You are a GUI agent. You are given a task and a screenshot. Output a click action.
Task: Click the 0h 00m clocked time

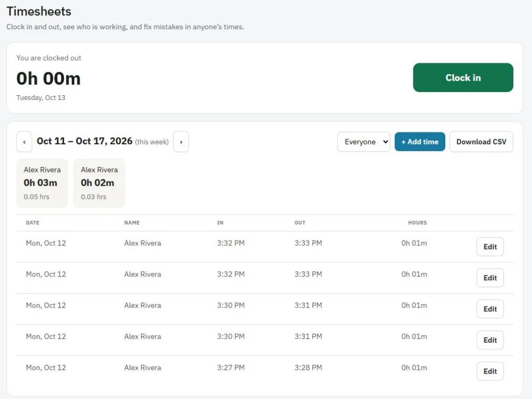48,79
